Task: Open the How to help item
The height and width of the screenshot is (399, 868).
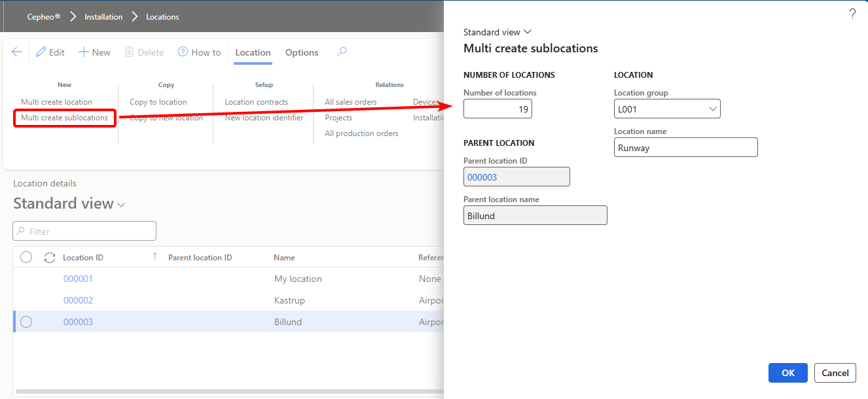Action: pos(199,52)
